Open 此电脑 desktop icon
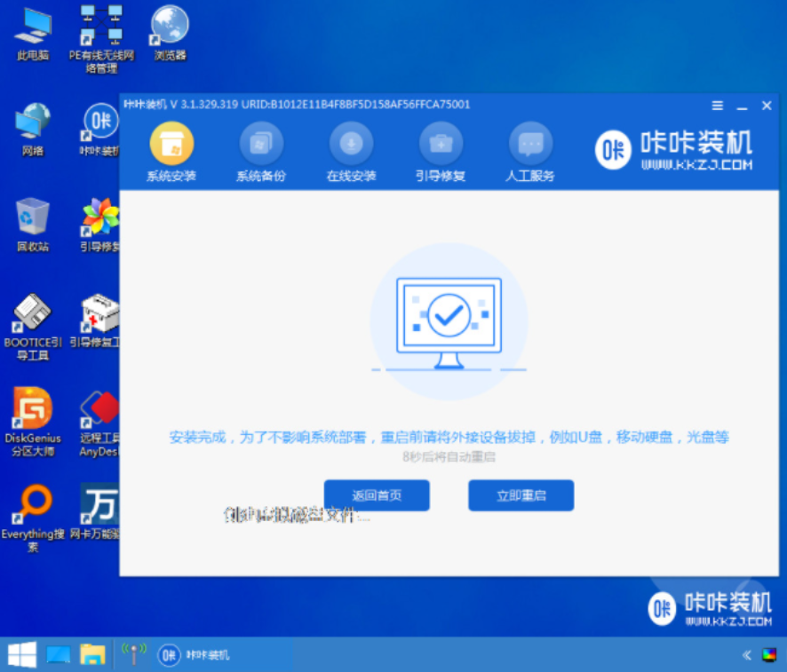Image resolution: width=787 pixels, height=672 pixels. [x=33, y=35]
